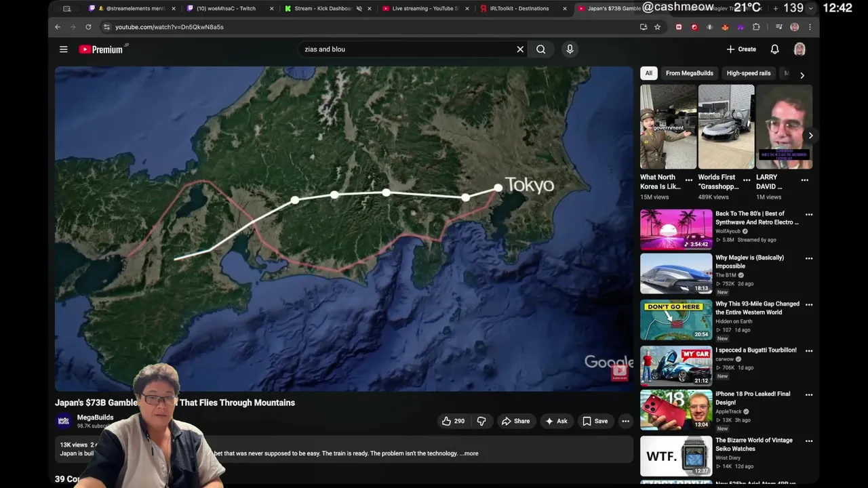Open the LARRY DAVID short
The image size is (868, 488).
tap(784, 127)
